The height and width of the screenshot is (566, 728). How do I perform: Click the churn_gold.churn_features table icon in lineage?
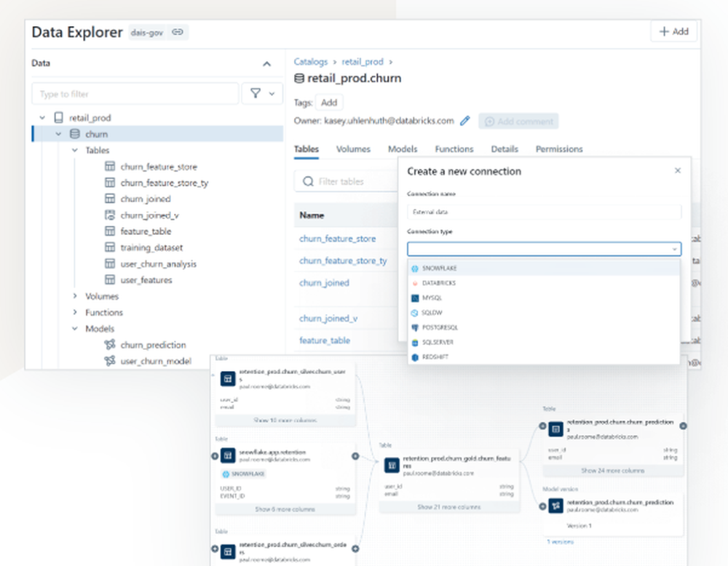click(x=392, y=465)
